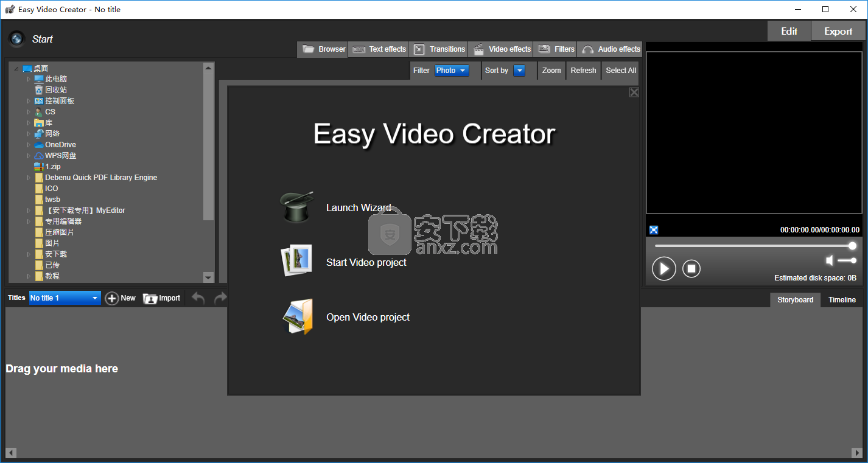
Task: Click the volume speaker icon
Action: (x=829, y=260)
